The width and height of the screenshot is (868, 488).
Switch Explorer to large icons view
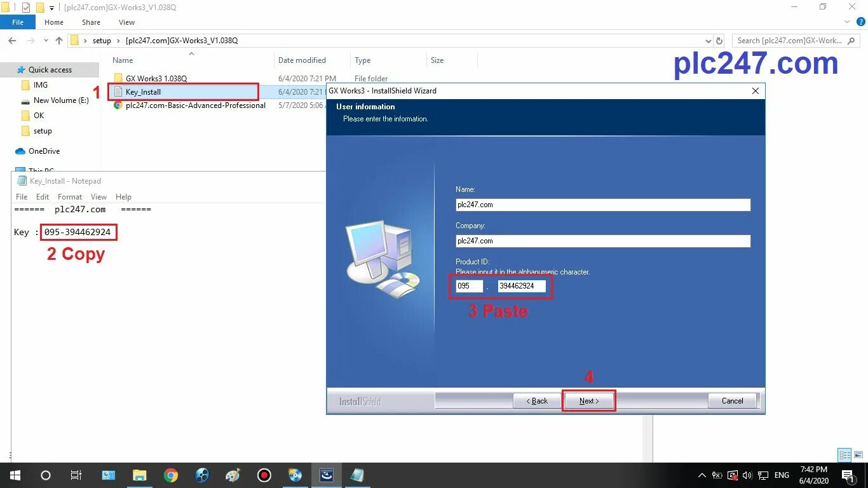(858, 455)
